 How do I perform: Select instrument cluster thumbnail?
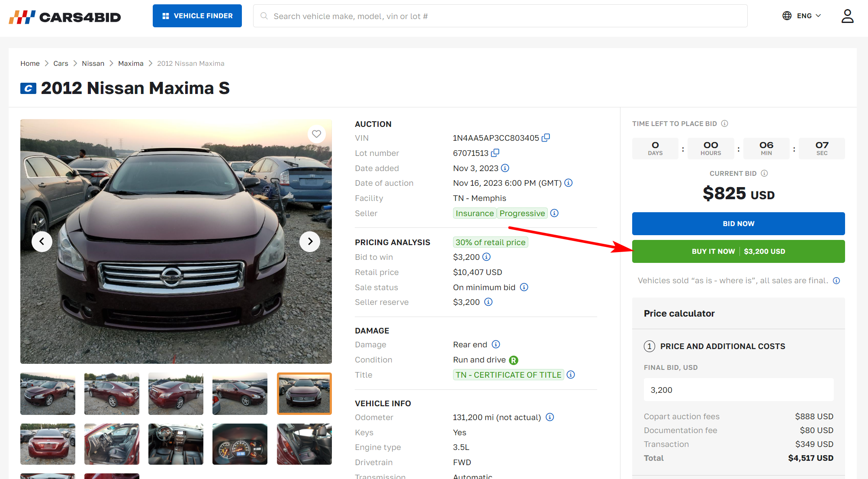pos(240,444)
